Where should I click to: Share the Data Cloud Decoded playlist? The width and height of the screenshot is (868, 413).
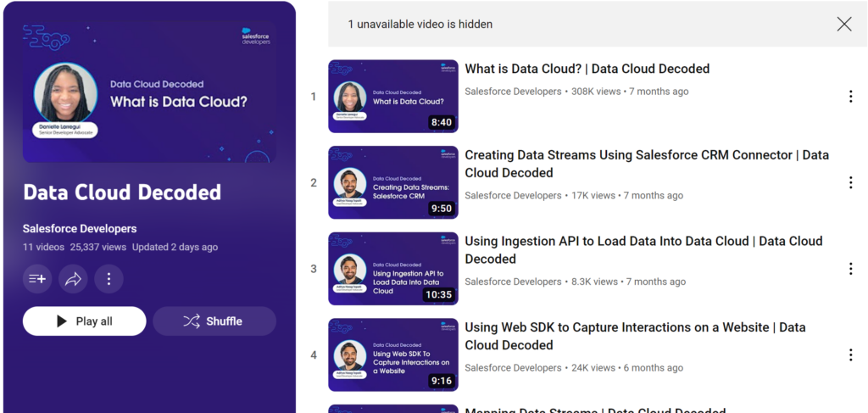coord(73,279)
